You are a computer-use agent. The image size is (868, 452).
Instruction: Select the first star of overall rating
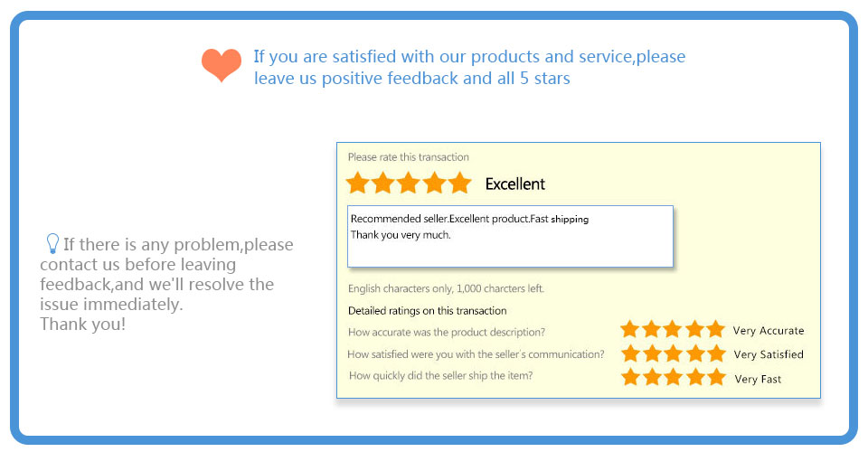pyautogui.click(x=357, y=184)
